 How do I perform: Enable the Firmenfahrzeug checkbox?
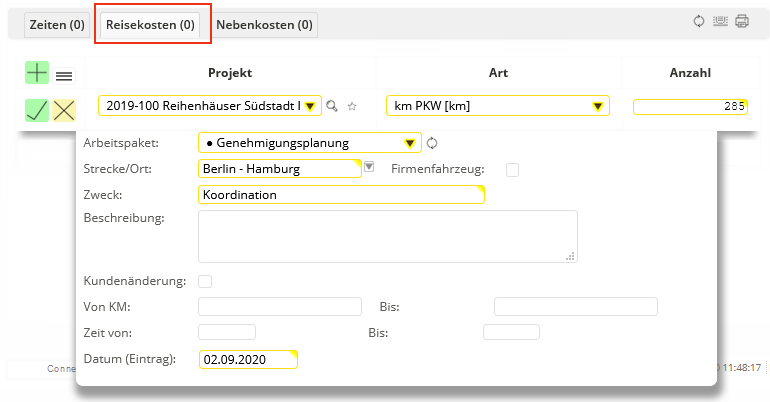click(512, 169)
